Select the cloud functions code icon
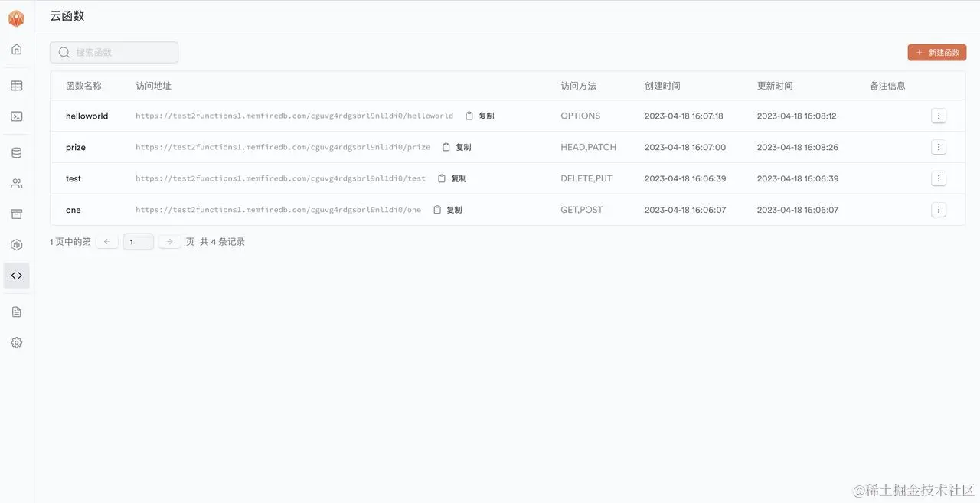 pos(16,275)
